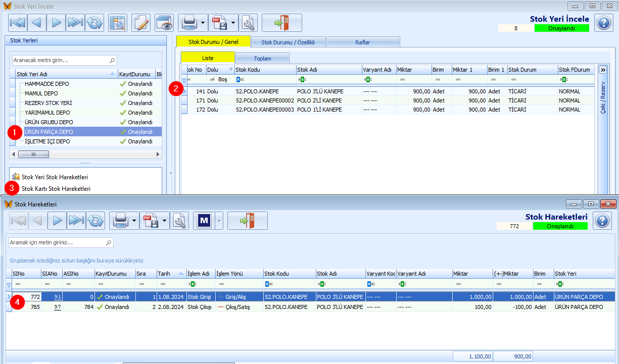Image resolution: width=619 pixels, height=364 pixels.
Task: Open Stok Yeri Stok Hareketleri link
Action: [55, 177]
